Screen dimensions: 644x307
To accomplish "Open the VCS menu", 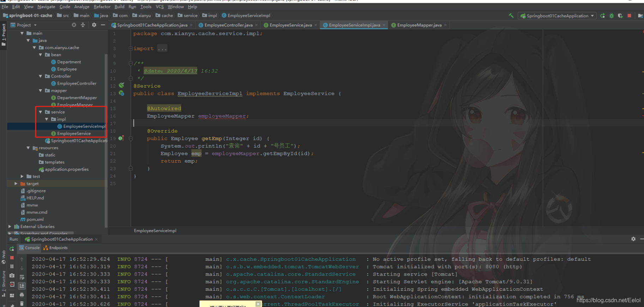I will coord(160,7).
